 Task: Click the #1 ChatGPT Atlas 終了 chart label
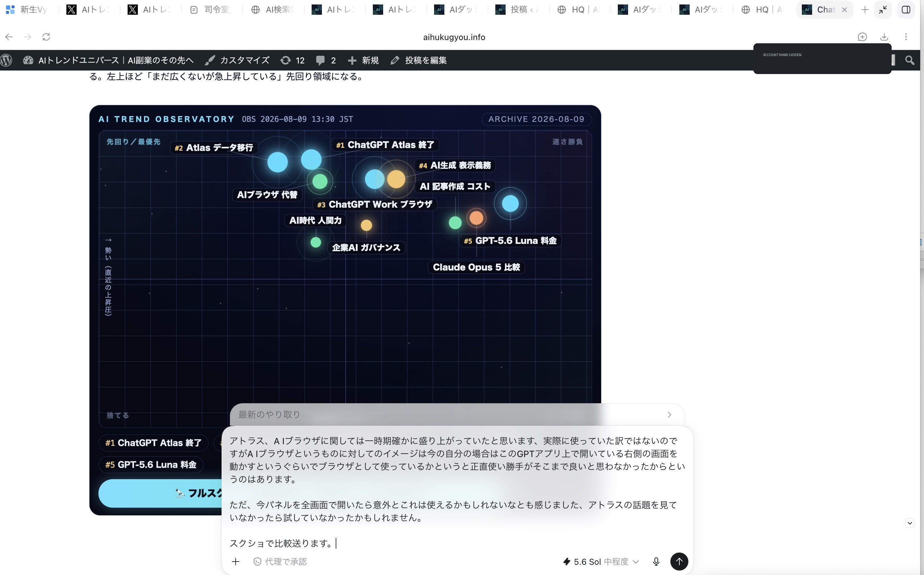click(385, 145)
